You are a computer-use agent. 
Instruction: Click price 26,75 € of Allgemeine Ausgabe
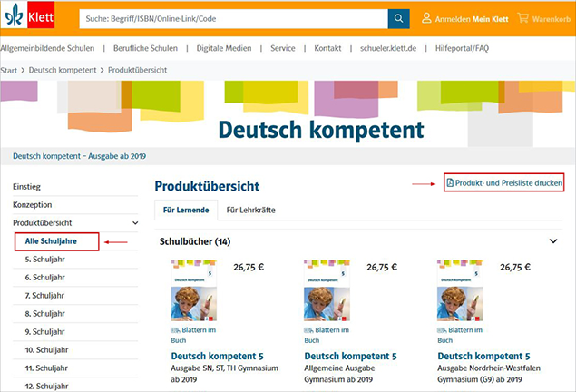point(382,267)
